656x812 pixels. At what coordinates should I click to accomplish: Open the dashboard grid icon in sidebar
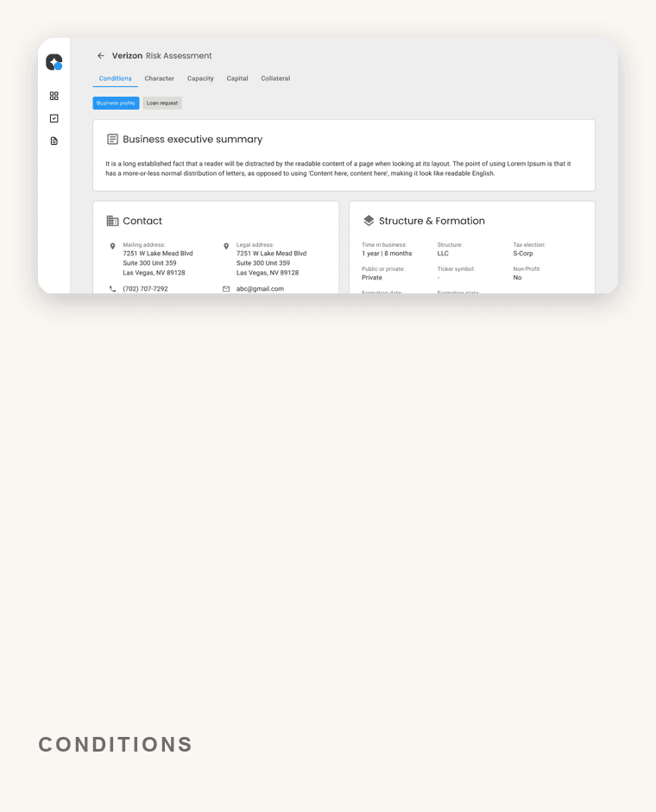point(54,96)
